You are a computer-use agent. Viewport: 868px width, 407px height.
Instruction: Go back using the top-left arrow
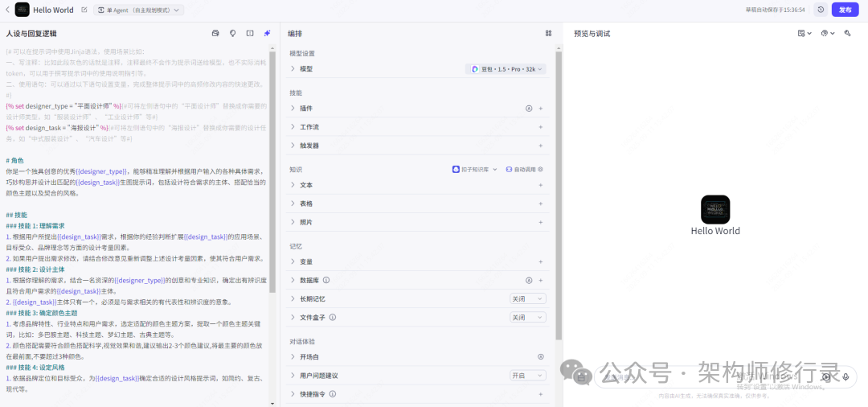(7, 10)
